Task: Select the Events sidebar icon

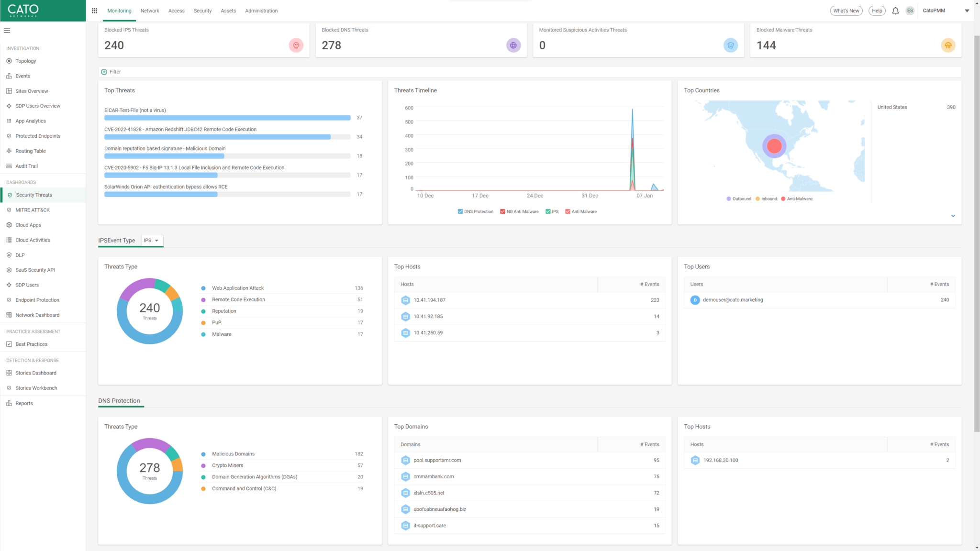Action: click(x=9, y=76)
